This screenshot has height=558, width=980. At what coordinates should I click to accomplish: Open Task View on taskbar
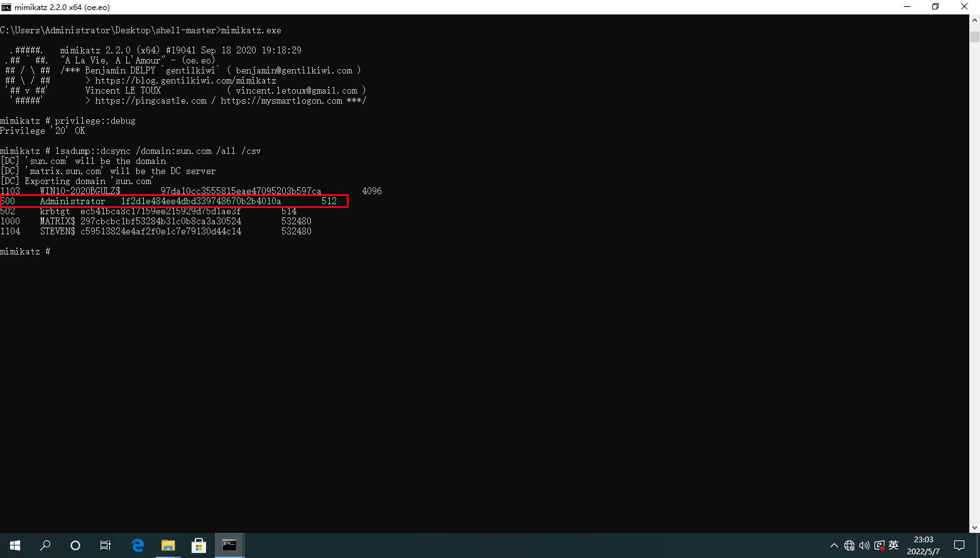pyautogui.click(x=106, y=545)
